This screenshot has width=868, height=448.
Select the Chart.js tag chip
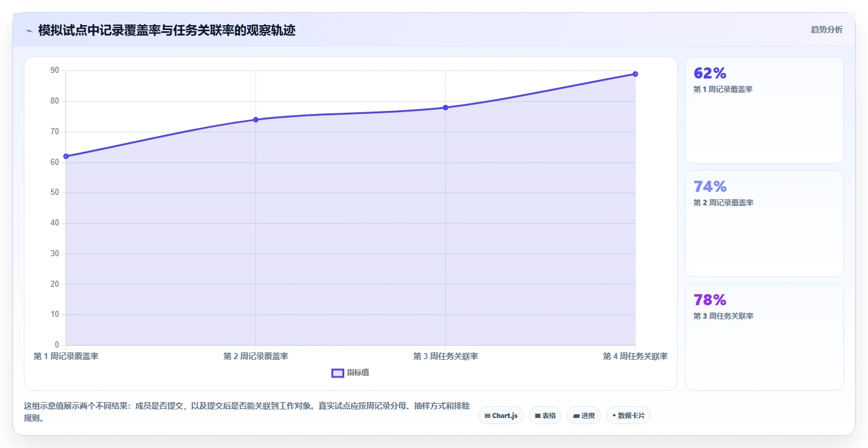pos(500,416)
